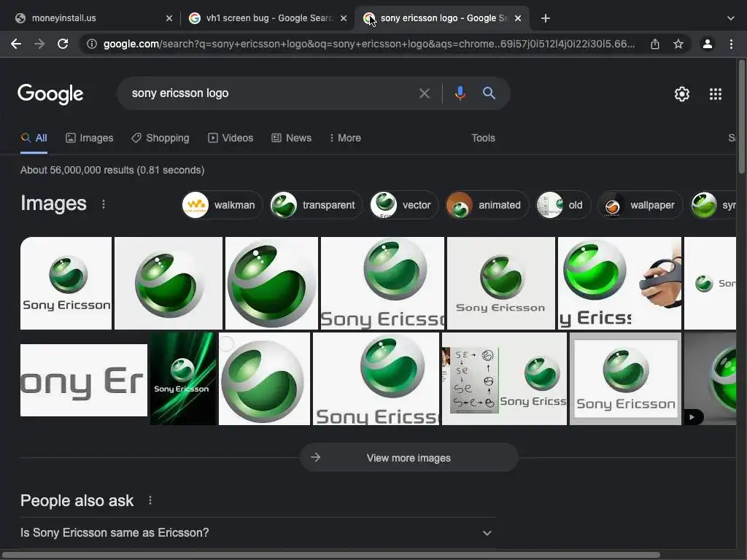Close the moneyinstall.us tab
Screen dimensions: 747x560
[169, 18]
